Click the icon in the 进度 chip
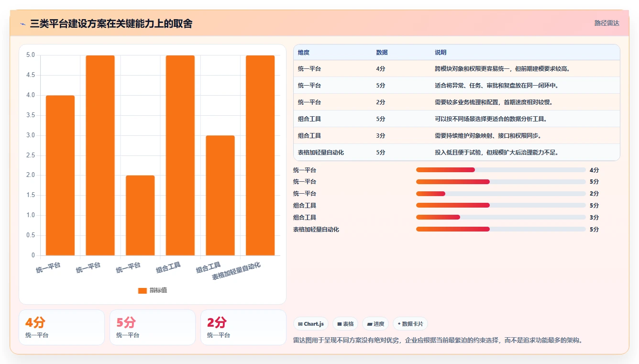This screenshot has width=639, height=364. point(369,324)
